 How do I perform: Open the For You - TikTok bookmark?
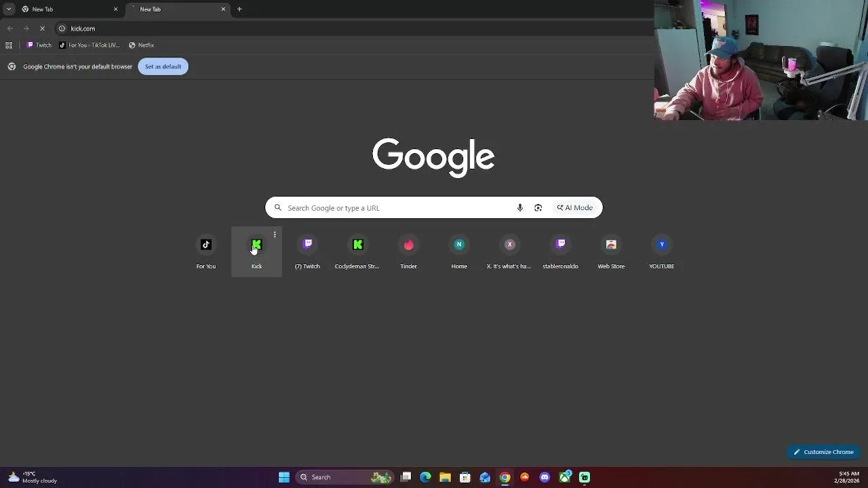click(x=90, y=45)
